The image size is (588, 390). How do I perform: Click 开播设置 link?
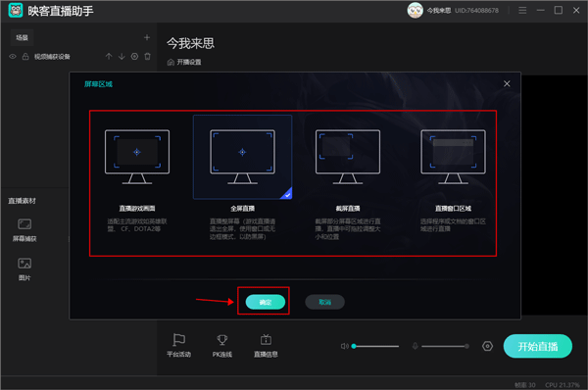point(184,63)
